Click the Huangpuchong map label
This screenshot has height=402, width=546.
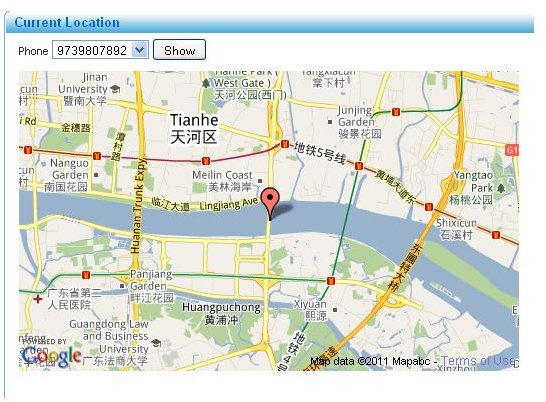[221, 314]
